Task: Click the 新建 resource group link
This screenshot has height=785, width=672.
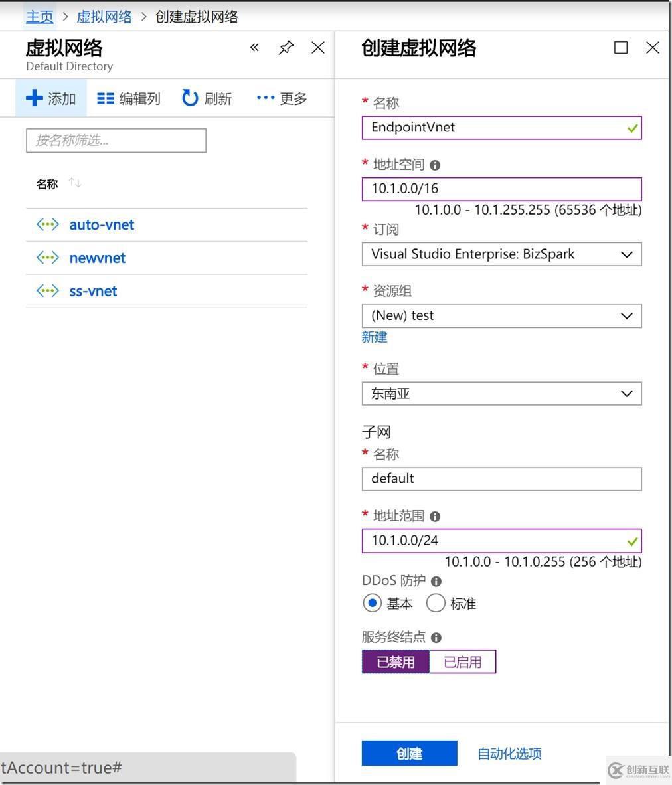Action: 374,337
